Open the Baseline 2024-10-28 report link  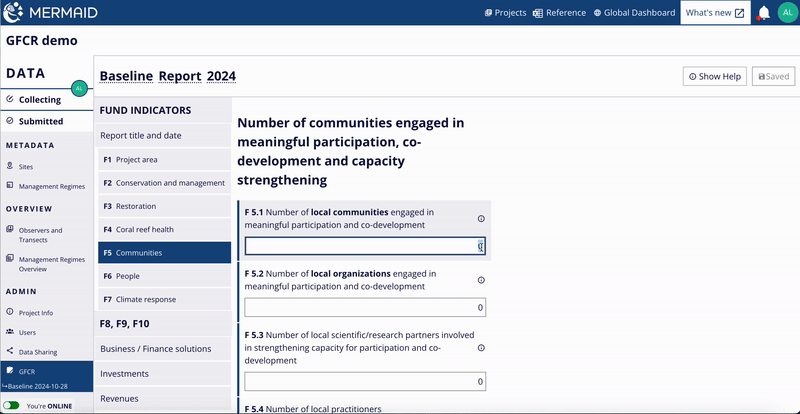[x=37, y=386]
